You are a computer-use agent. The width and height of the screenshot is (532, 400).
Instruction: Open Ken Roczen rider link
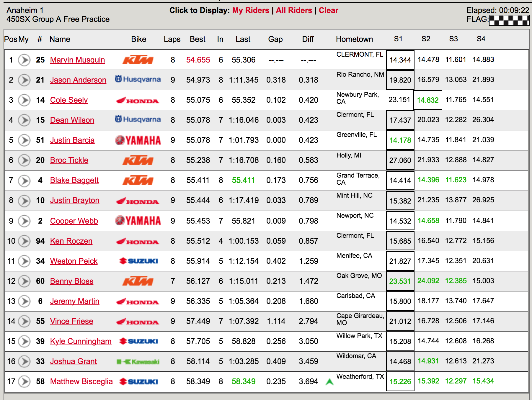coord(71,241)
